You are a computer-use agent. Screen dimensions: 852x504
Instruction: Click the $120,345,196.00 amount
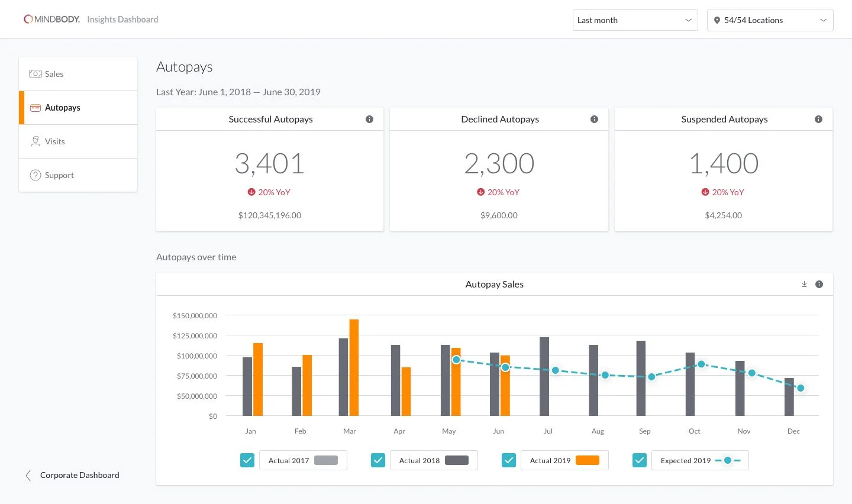[x=270, y=215]
